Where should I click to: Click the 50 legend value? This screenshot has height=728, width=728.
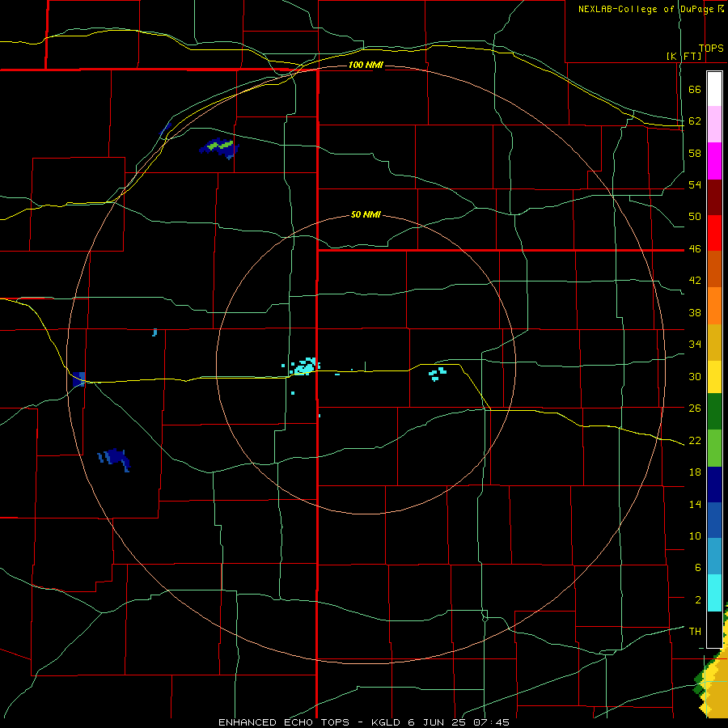695,216
